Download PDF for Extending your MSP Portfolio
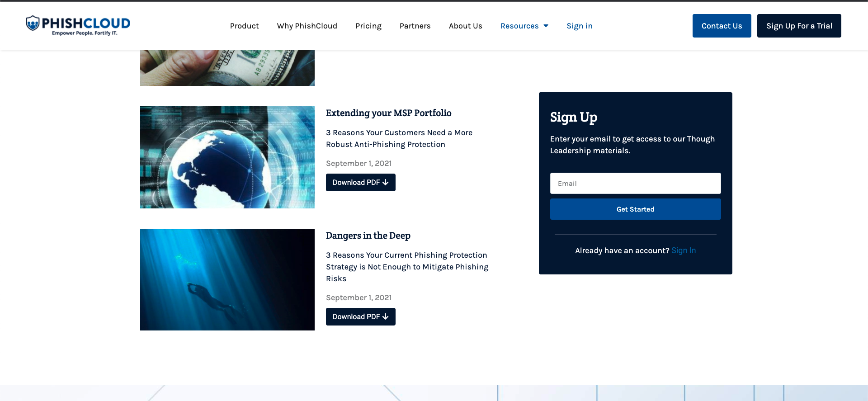Screen dimensions: 868x401 tap(360, 182)
